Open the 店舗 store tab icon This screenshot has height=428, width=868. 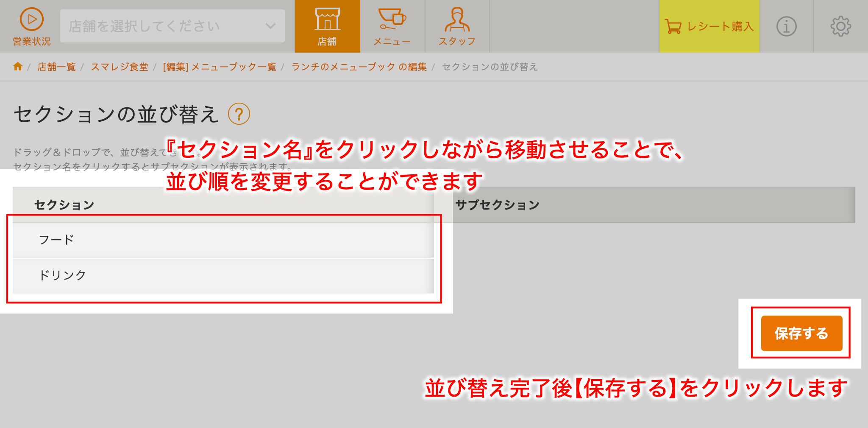point(327,19)
